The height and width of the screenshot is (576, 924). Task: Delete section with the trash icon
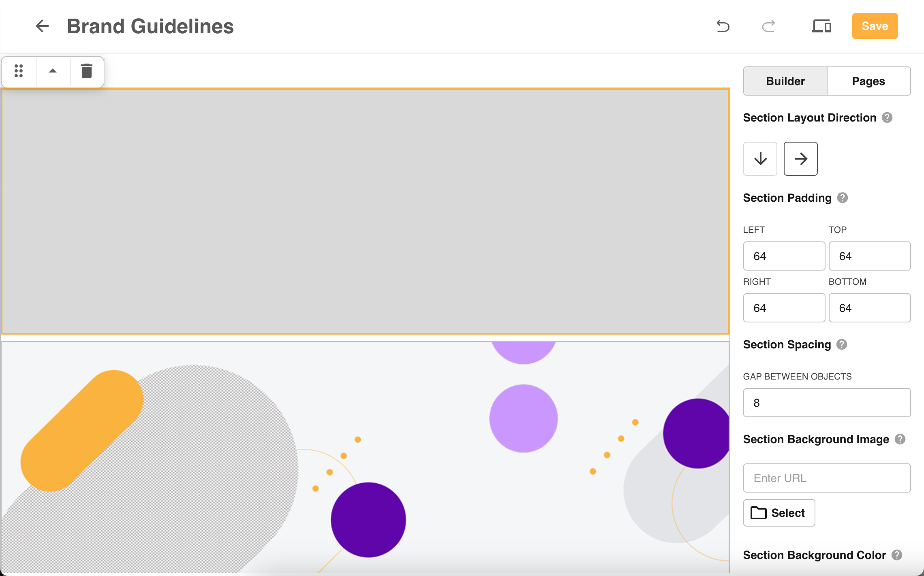pyautogui.click(x=86, y=71)
